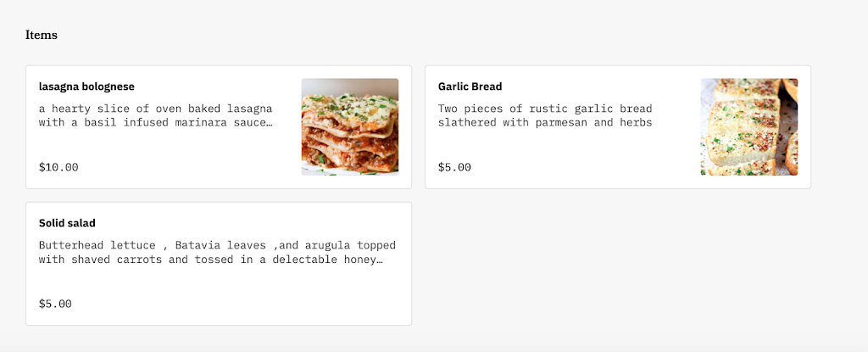Image resolution: width=868 pixels, height=352 pixels.
Task: Click the Solid salad $5.00 price
Action: click(x=55, y=304)
